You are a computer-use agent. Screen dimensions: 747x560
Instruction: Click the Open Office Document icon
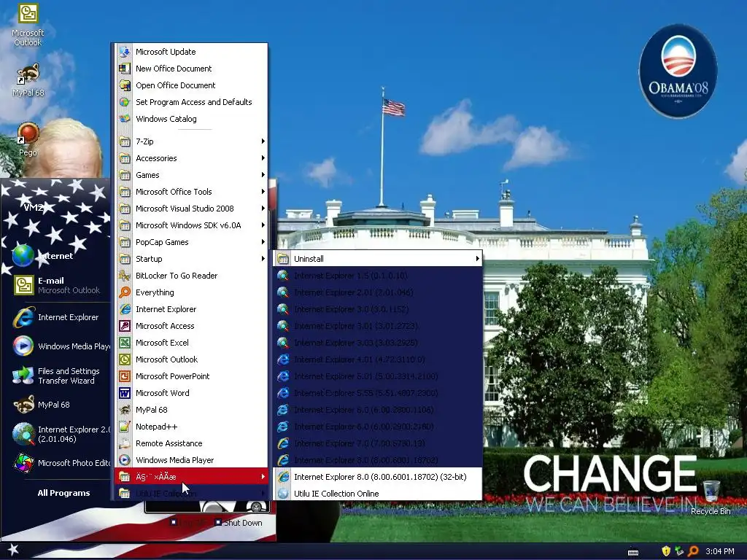124,85
